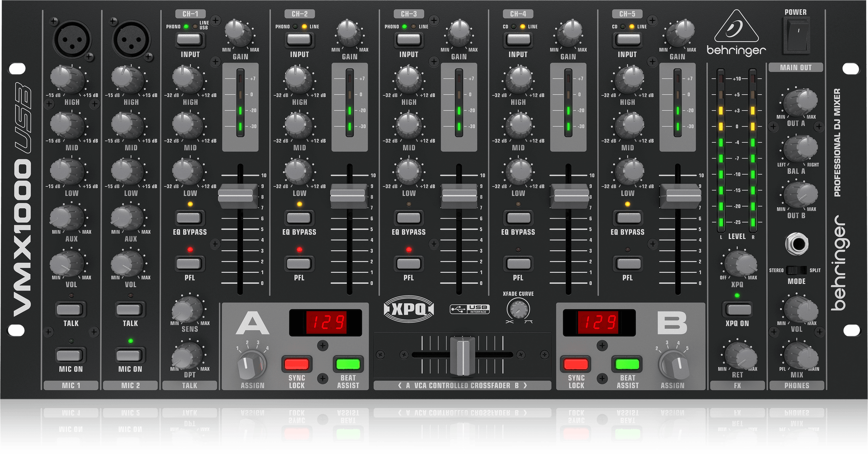Toggle MIC 1 MIC ON button
868x454 pixels.
click(x=71, y=355)
